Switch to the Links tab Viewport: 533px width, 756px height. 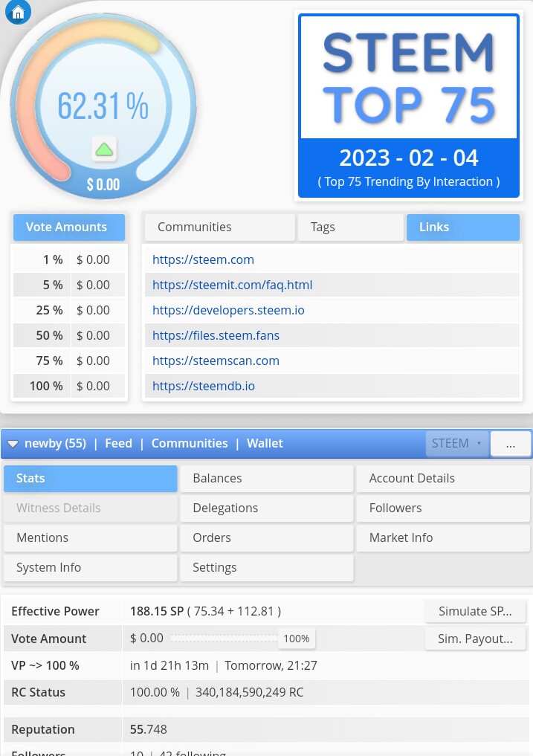click(x=463, y=227)
